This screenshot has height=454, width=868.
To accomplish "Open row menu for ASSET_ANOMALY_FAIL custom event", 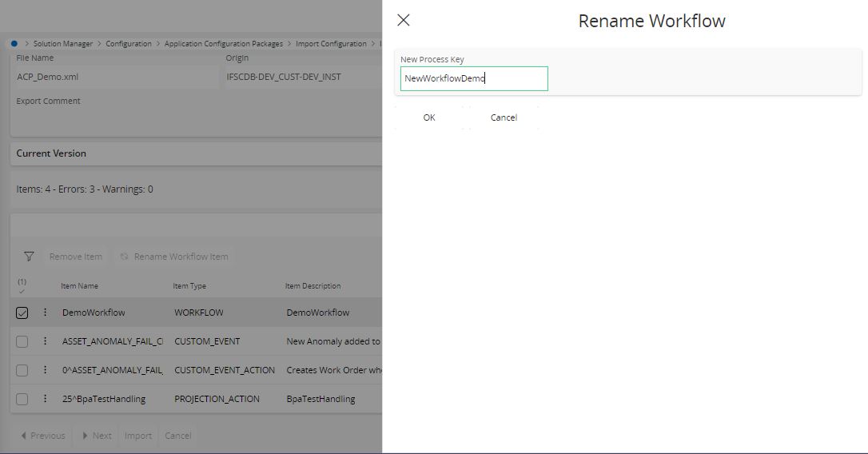I will [x=46, y=341].
